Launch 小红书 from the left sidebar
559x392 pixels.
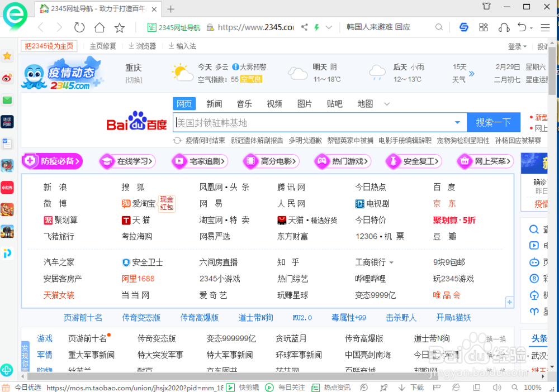pyautogui.click(x=7, y=188)
